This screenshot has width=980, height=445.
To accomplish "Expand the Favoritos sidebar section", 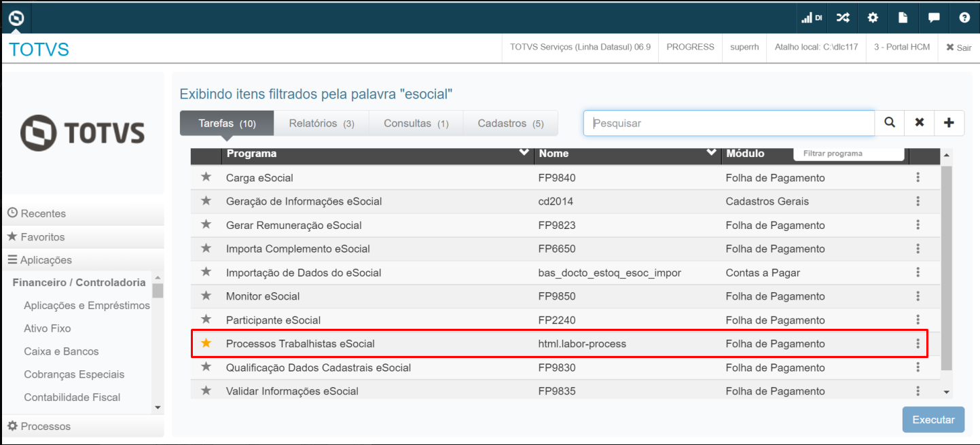I will (x=82, y=237).
